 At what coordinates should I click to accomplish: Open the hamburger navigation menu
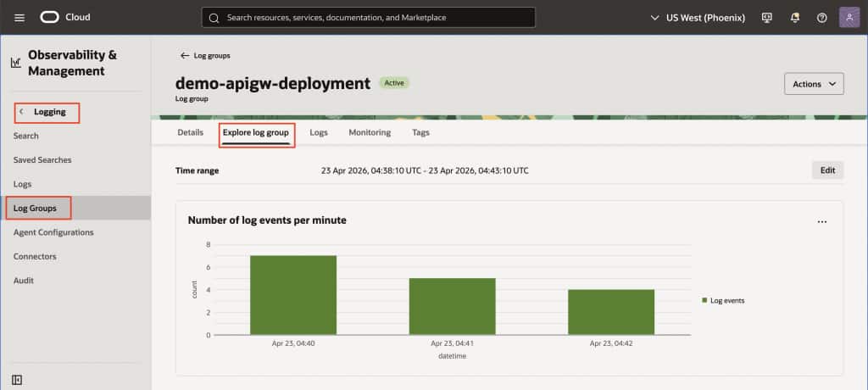pyautogui.click(x=19, y=17)
